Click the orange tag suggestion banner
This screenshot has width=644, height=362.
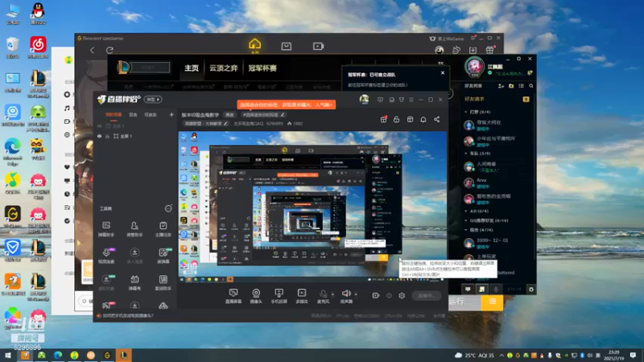point(287,105)
